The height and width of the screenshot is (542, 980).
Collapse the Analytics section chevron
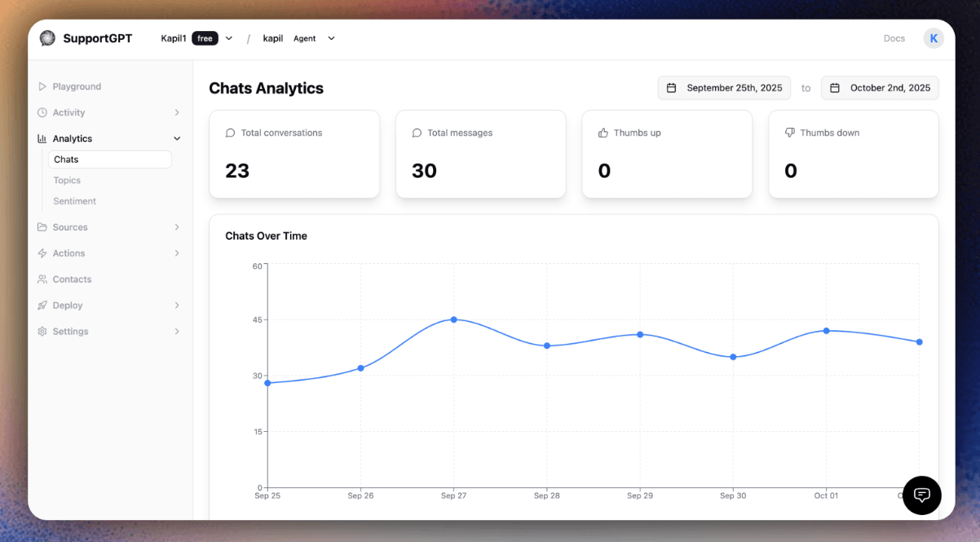[177, 139]
